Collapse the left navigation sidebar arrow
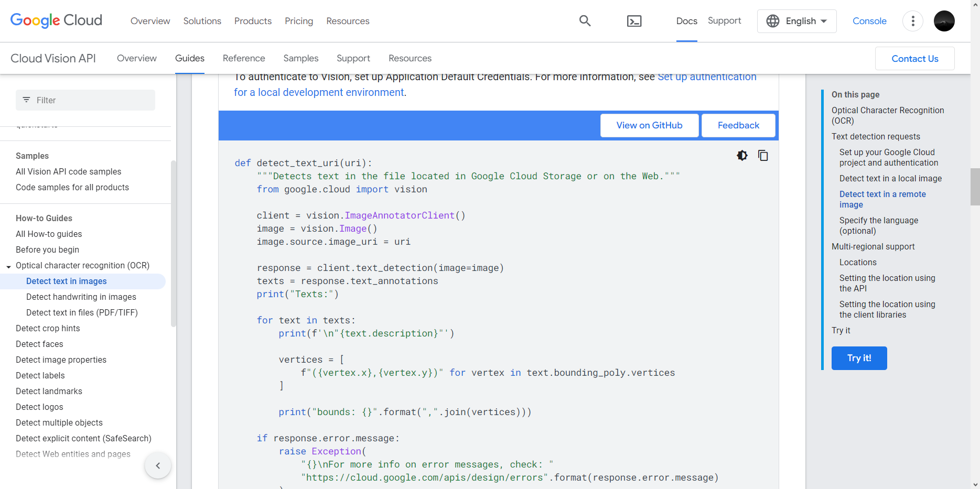The height and width of the screenshot is (489, 980). point(158,465)
